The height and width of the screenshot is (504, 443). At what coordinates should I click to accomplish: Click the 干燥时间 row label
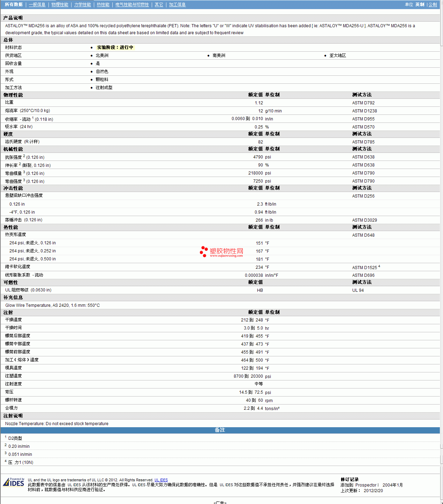tap(13, 328)
